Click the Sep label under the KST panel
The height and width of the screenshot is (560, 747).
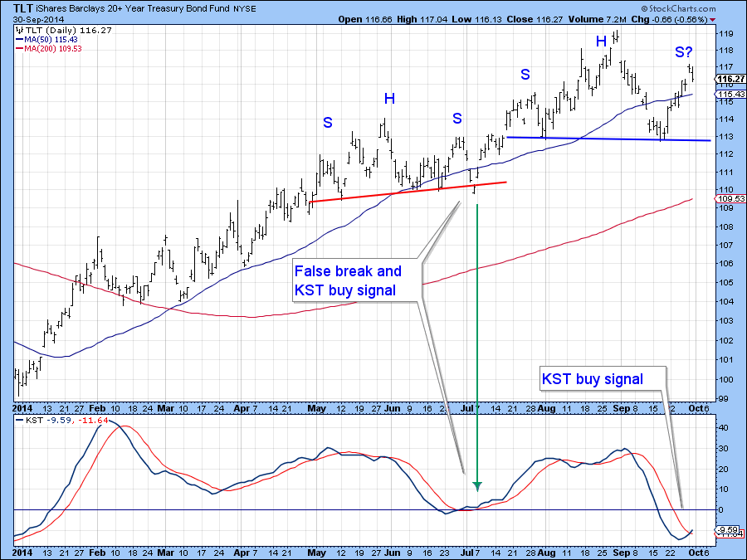point(621,553)
